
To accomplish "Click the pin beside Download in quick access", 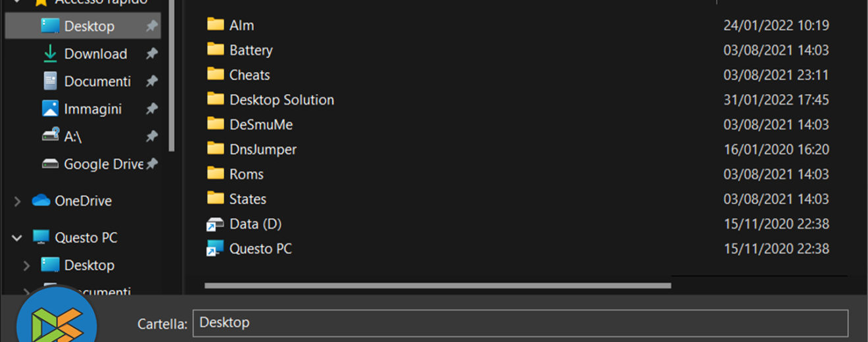I will [x=151, y=54].
